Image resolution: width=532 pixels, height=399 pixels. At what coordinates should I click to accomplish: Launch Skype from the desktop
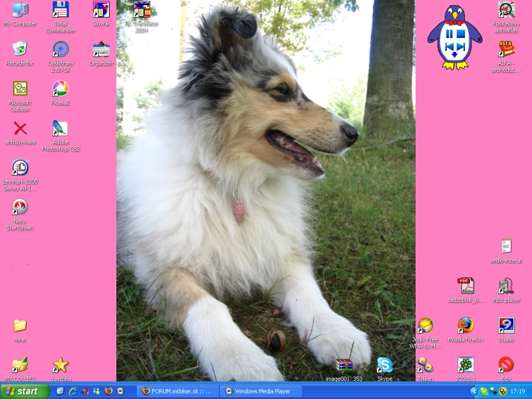(x=384, y=364)
